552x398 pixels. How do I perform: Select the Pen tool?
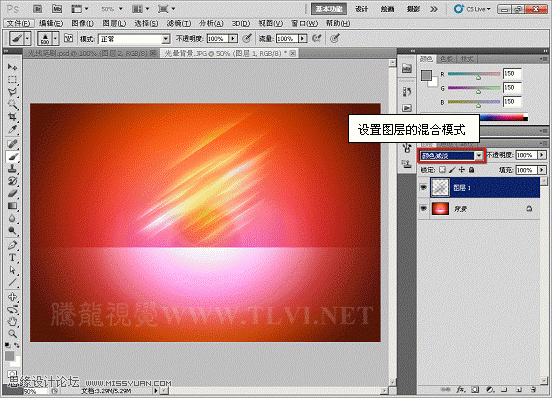[x=12, y=245]
